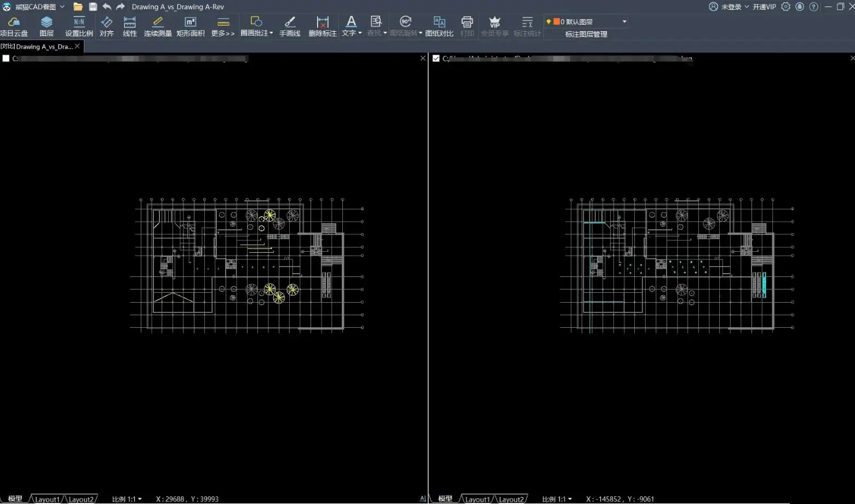Open the left pane 比例 1:1 scale dropdown

(127, 499)
